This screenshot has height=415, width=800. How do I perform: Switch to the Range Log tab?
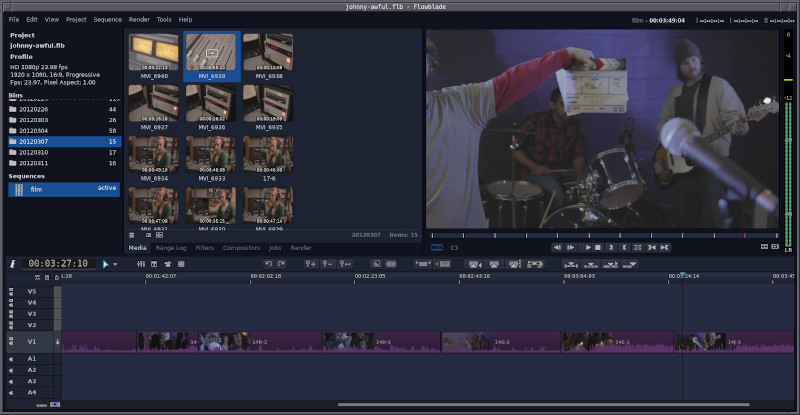(171, 248)
